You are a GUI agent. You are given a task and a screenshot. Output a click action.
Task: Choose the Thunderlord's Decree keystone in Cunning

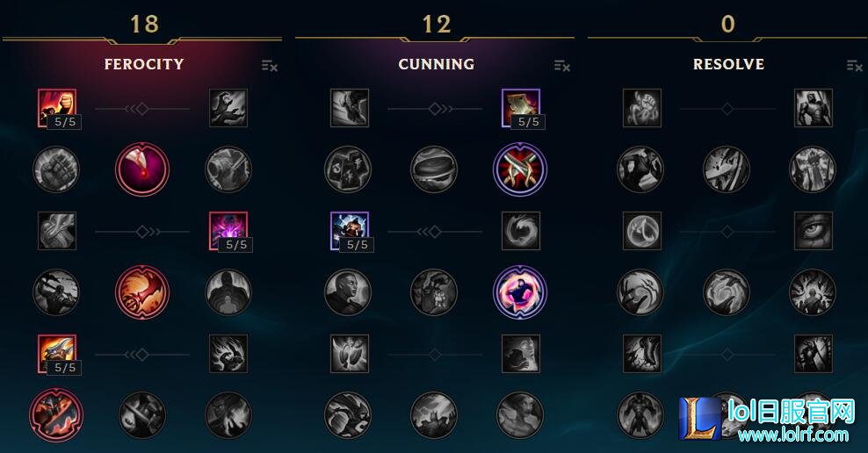(x=434, y=415)
